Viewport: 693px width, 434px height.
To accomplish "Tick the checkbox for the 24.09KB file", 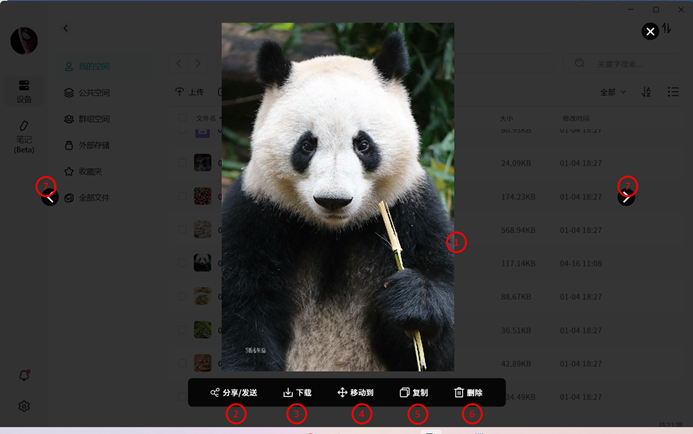I will tap(181, 162).
